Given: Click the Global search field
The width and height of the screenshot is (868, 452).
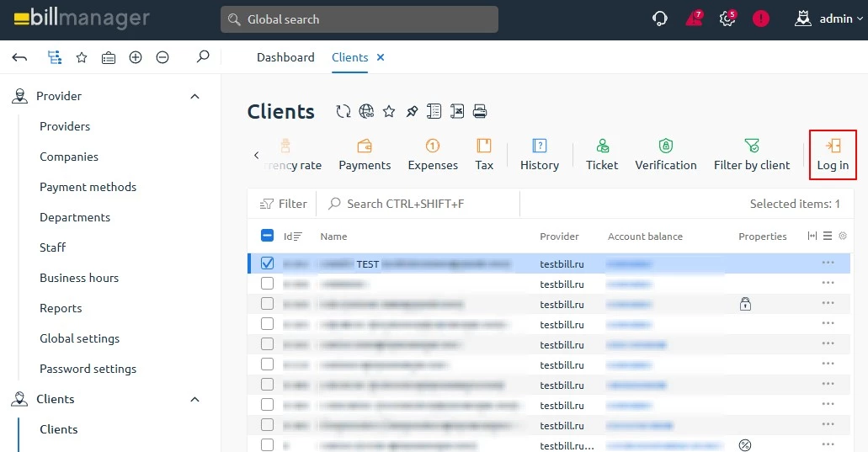Looking at the screenshot, I should (x=359, y=19).
